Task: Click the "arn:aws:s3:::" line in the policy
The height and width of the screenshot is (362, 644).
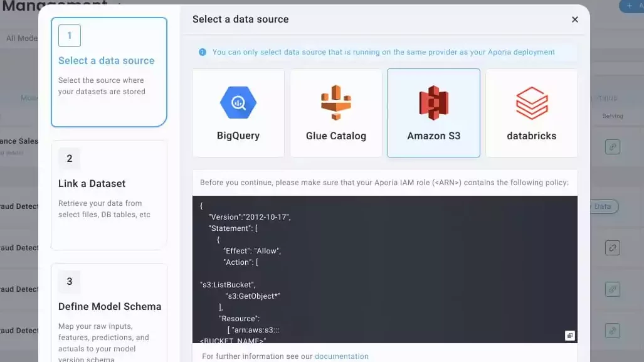Action: 253,330
